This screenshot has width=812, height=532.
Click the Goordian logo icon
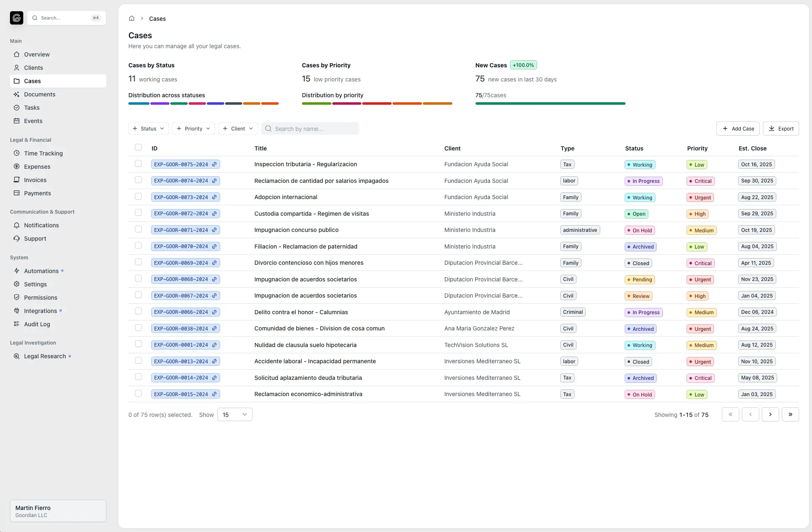point(17,18)
